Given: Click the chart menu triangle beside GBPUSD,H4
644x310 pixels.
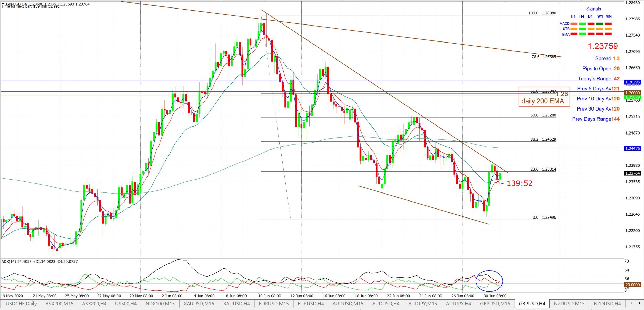Looking at the screenshot, I should [x=3, y=4].
